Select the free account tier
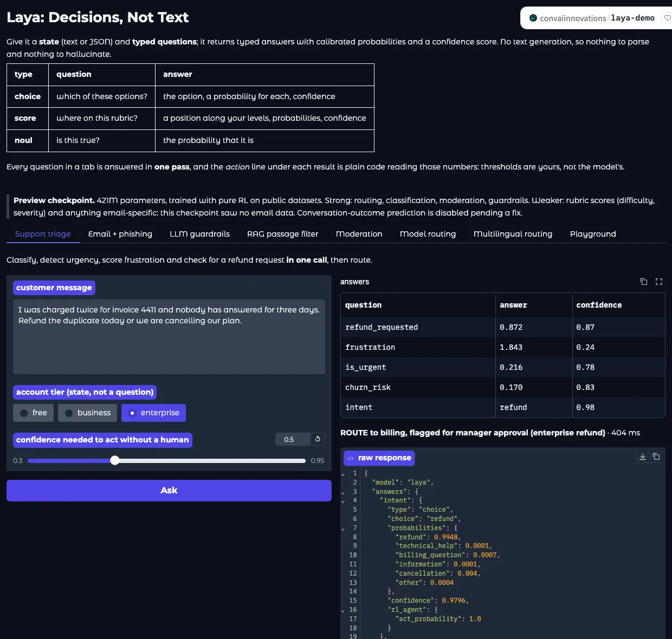Screen dimensions: 672x639 click(34, 413)
